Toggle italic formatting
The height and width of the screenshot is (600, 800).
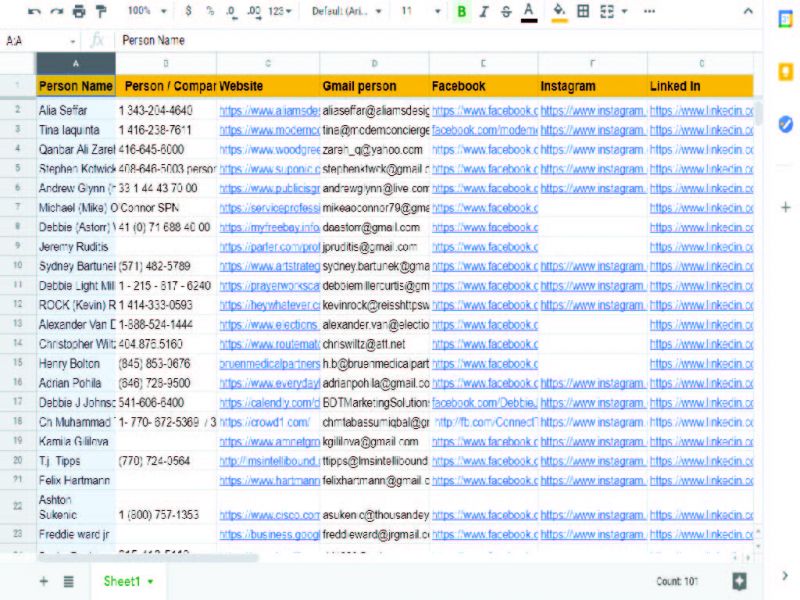click(484, 11)
